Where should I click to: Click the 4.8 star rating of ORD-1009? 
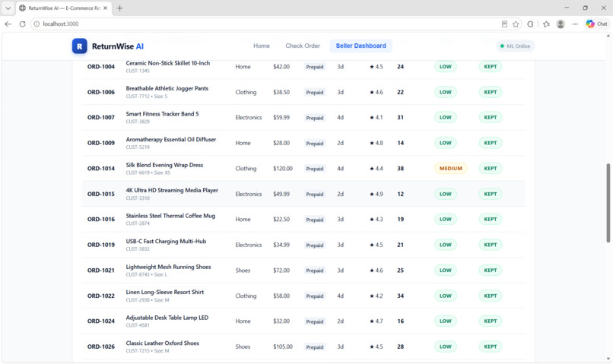click(x=376, y=143)
